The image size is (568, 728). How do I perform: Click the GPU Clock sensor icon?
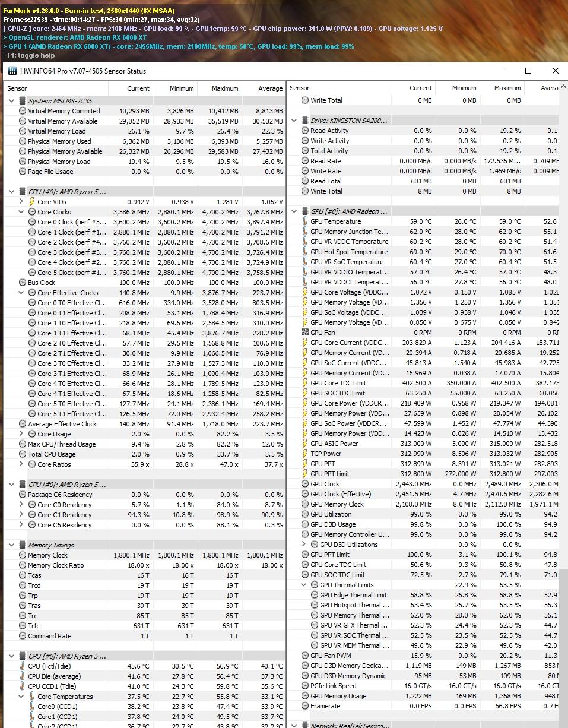tap(305, 484)
